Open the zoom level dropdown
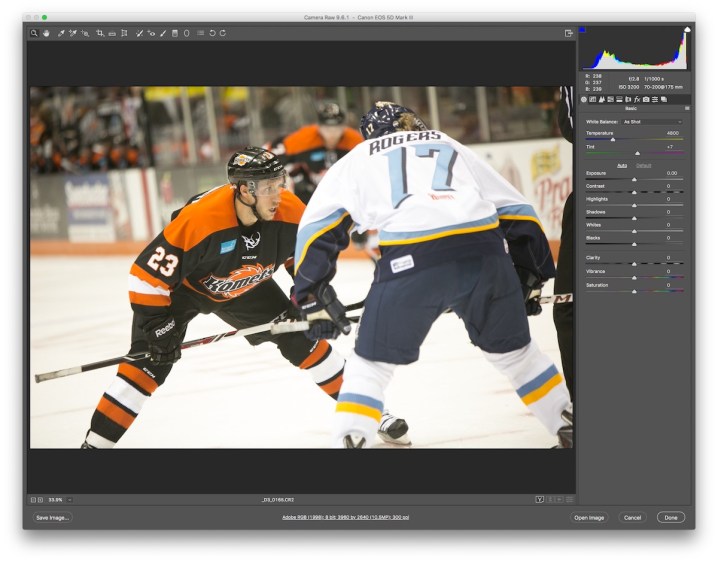The width and height of the screenshot is (718, 562). tap(59, 499)
